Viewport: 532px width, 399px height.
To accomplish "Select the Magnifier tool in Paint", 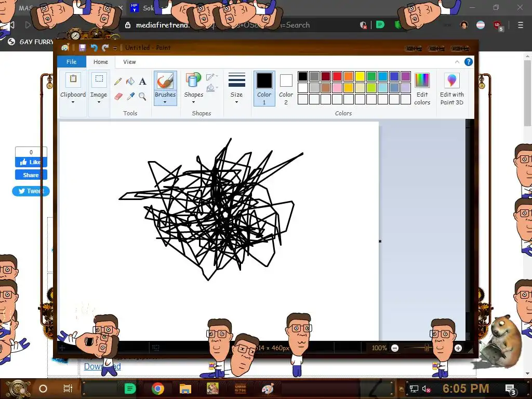I will [142, 96].
